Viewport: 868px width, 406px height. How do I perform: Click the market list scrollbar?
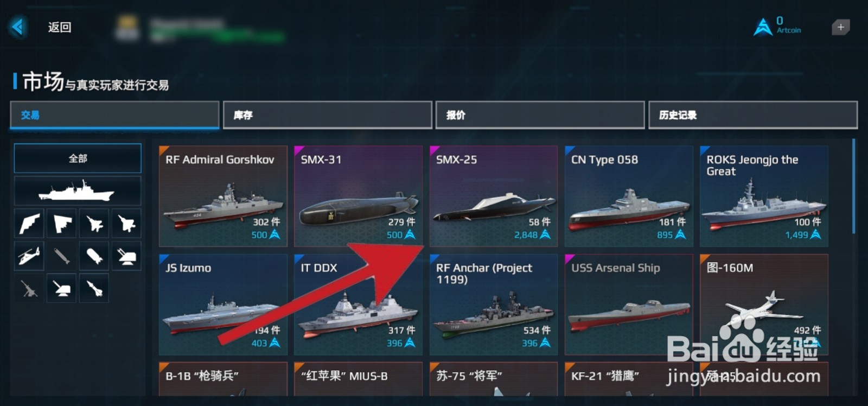tap(853, 186)
